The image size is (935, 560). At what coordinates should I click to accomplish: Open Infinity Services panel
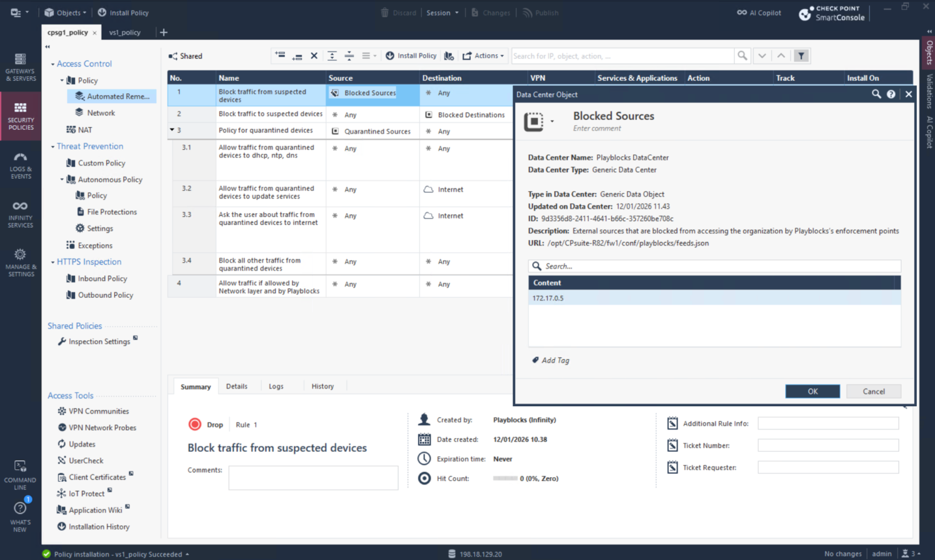click(x=20, y=214)
